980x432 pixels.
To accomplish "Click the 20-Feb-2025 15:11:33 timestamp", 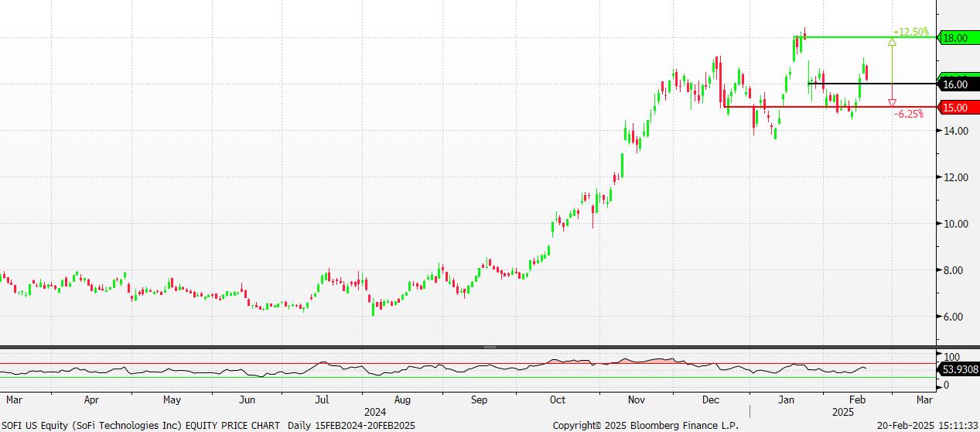I will pos(927,426).
